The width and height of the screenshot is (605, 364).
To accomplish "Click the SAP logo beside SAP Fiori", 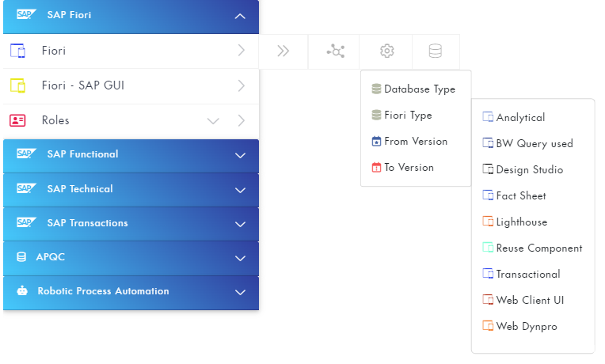I will click(x=26, y=15).
